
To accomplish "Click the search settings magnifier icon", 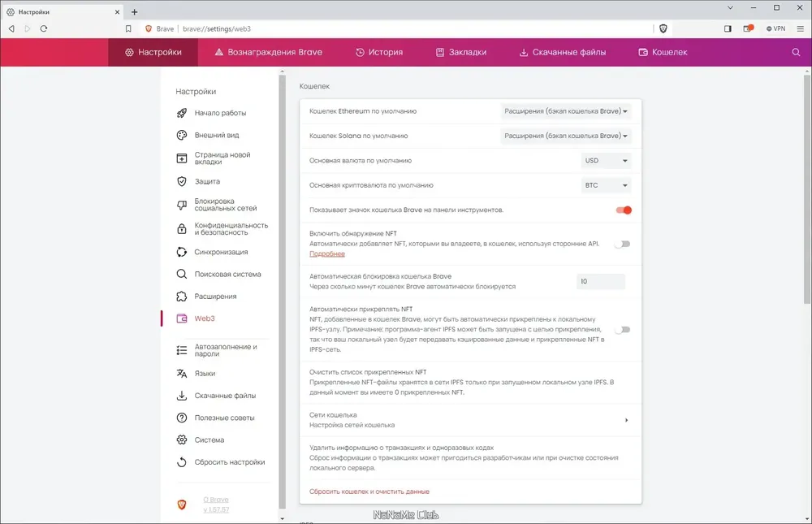I will tap(796, 52).
